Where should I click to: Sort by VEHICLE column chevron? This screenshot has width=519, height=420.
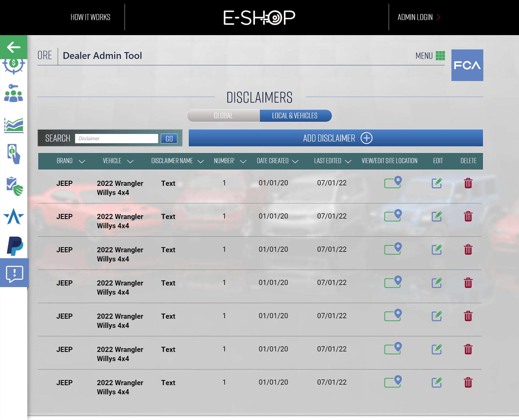[130, 162]
